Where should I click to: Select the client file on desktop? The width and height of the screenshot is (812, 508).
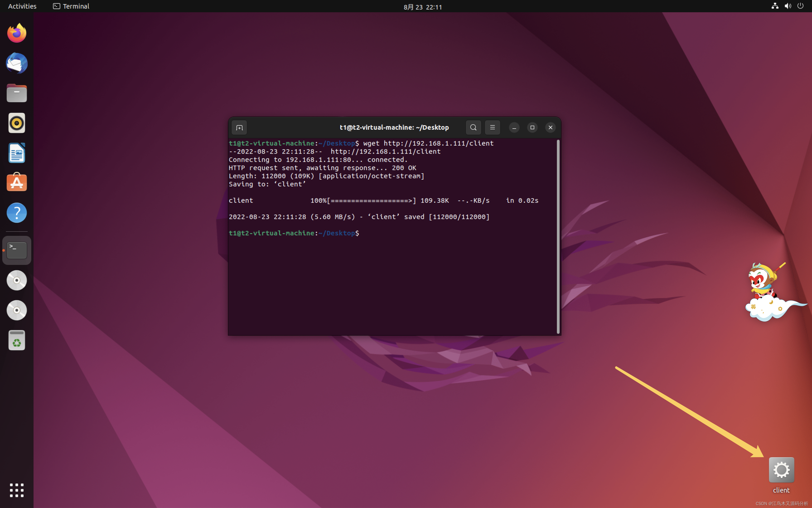(781, 475)
